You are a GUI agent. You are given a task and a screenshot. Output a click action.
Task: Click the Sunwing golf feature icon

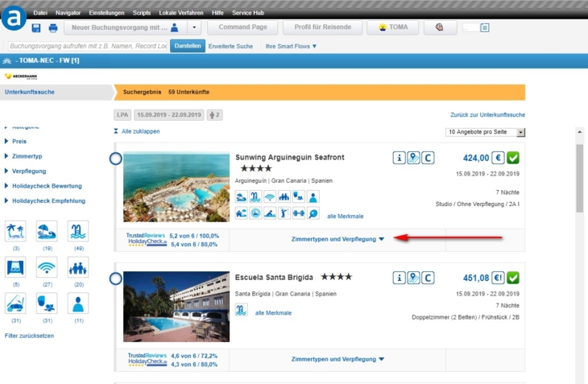click(284, 213)
